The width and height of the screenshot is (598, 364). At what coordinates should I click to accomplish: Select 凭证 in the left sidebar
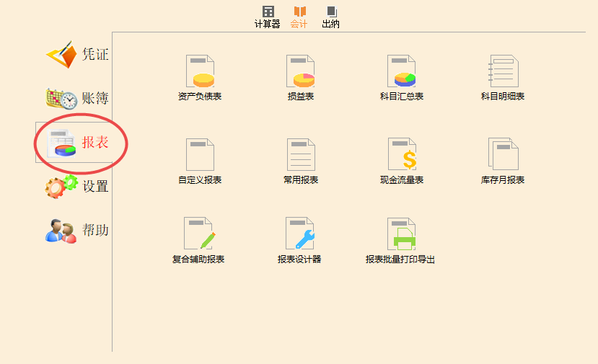click(x=78, y=54)
